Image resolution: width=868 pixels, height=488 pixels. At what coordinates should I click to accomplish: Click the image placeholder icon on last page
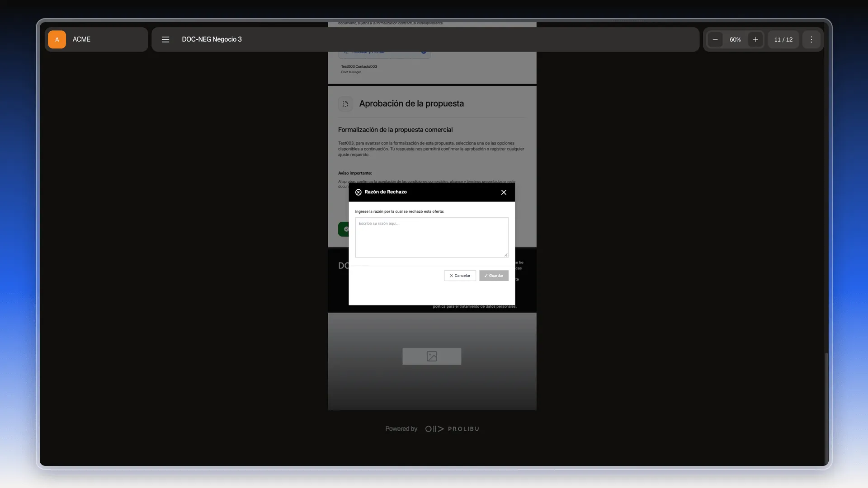432,356
